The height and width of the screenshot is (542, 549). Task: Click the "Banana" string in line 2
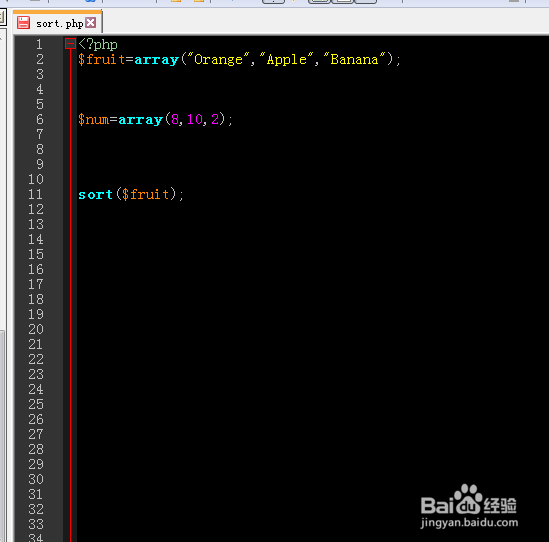(x=354, y=59)
